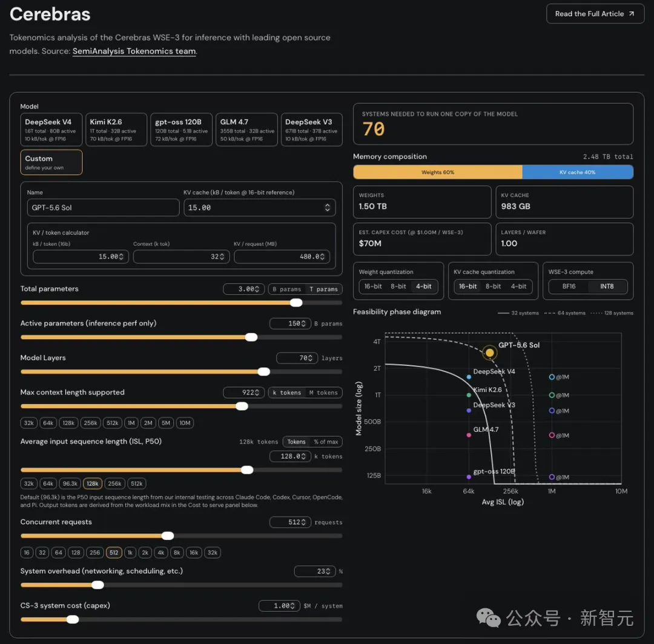Set KV cache quantization to 16-bit

click(467, 287)
